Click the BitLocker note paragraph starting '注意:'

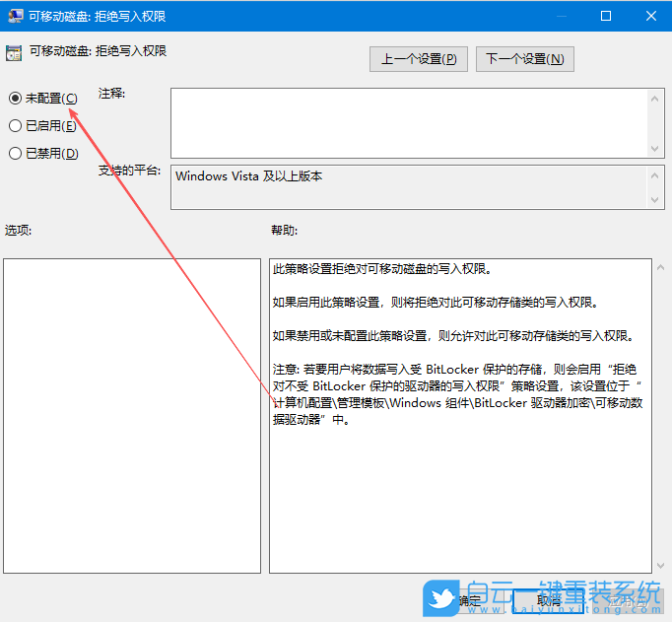(457, 394)
